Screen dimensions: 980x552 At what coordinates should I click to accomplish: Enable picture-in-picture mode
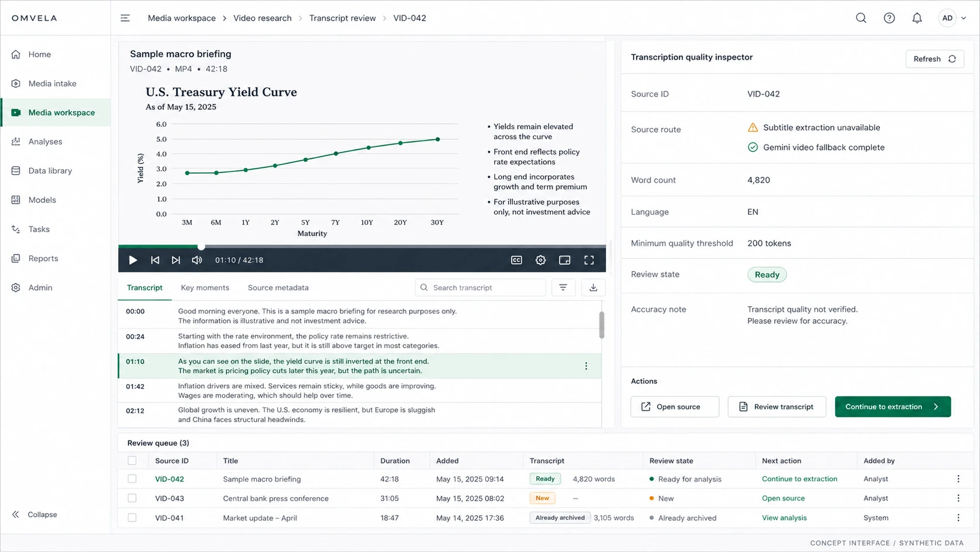click(564, 260)
